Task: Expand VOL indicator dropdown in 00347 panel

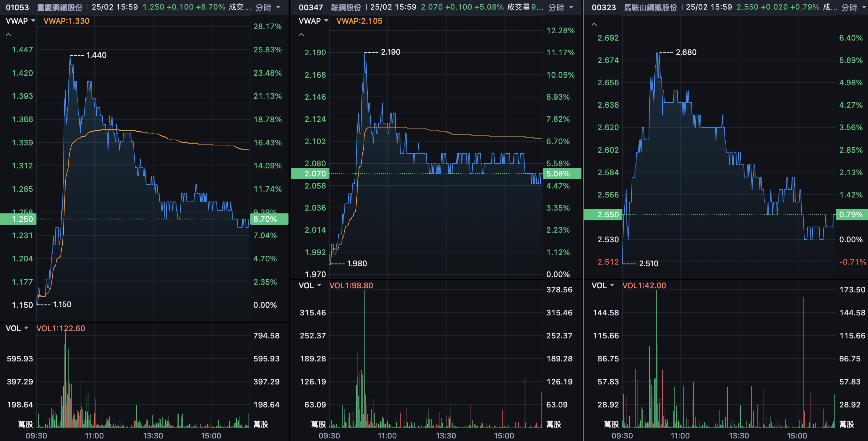Action: (x=310, y=285)
